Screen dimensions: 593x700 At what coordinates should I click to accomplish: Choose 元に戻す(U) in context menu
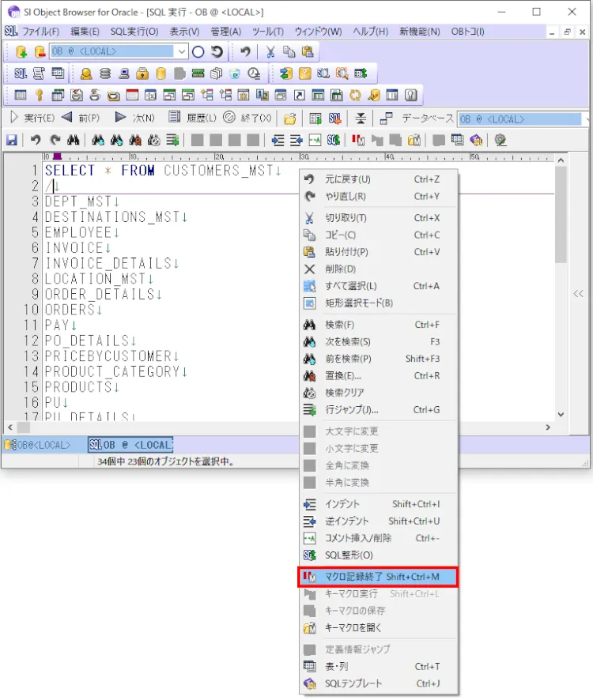(x=378, y=179)
